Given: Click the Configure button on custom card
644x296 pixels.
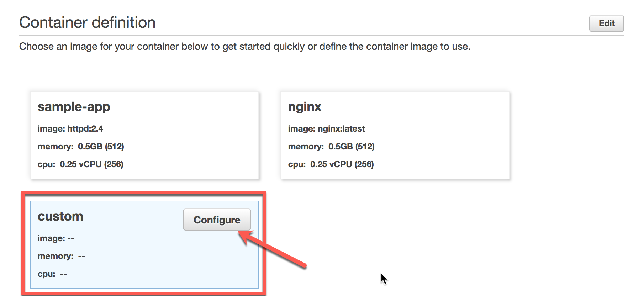Looking at the screenshot, I should coord(217,220).
